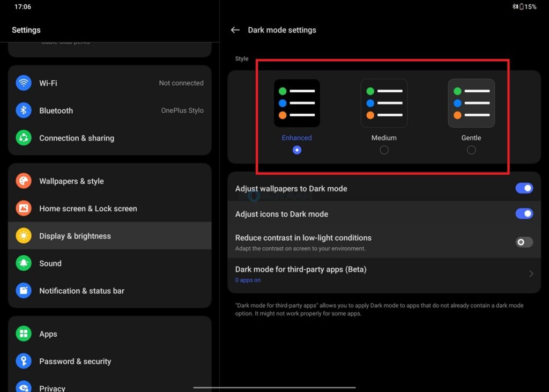Click the '0 apps on' link text

(x=248, y=280)
